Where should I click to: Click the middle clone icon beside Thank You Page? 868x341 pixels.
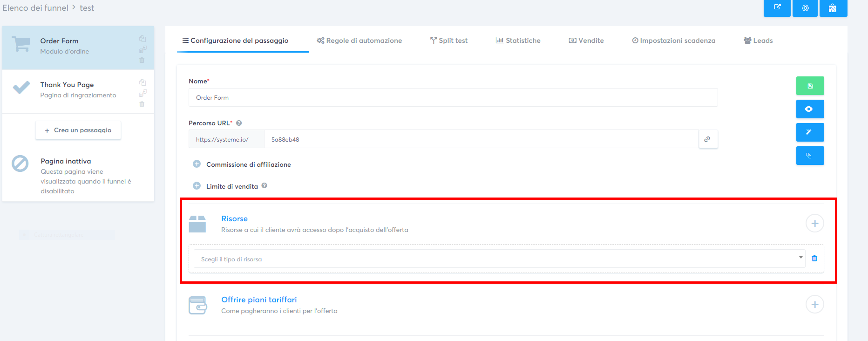[142, 93]
